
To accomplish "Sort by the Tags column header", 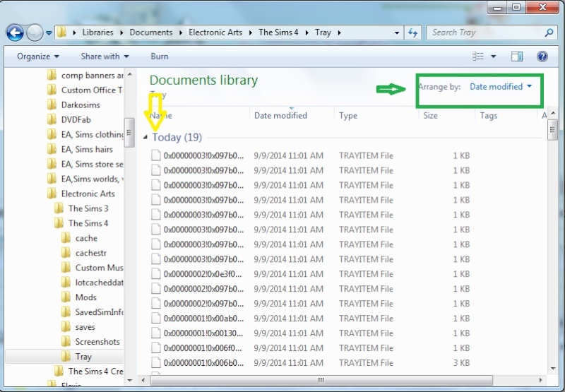I will 506,116.
